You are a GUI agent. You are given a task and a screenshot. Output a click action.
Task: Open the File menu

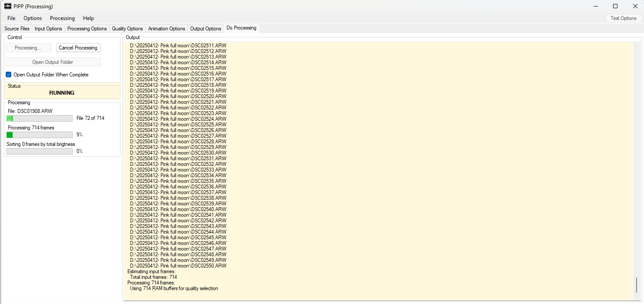pos(11,18)
